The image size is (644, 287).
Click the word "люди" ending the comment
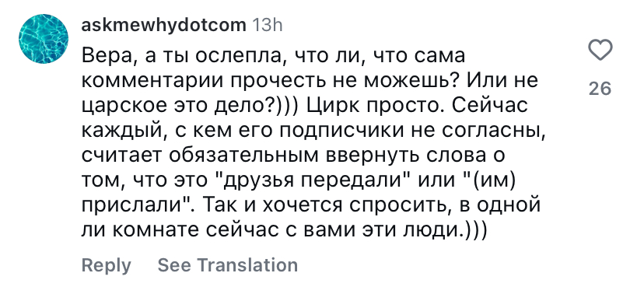(x=436, y=230)
